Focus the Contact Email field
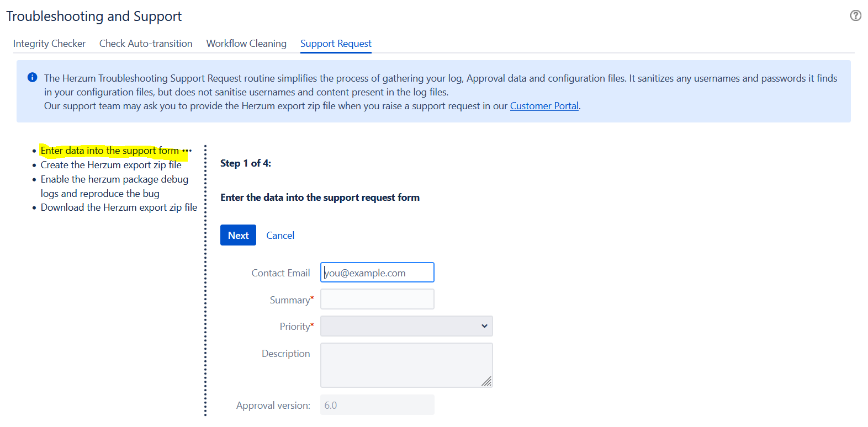 pos(377,273)
